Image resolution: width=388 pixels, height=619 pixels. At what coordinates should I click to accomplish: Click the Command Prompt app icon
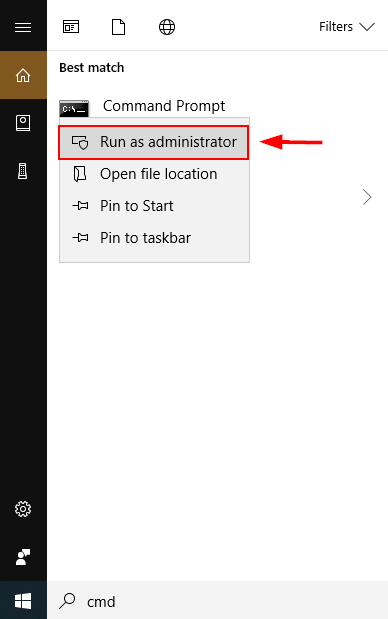(74, 108)
